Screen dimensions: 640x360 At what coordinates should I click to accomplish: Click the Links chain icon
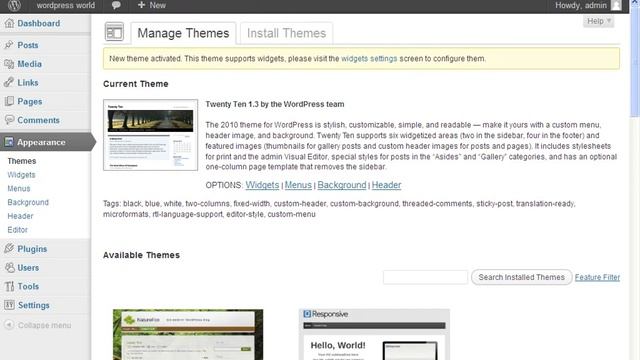click(x=9, y=82)
